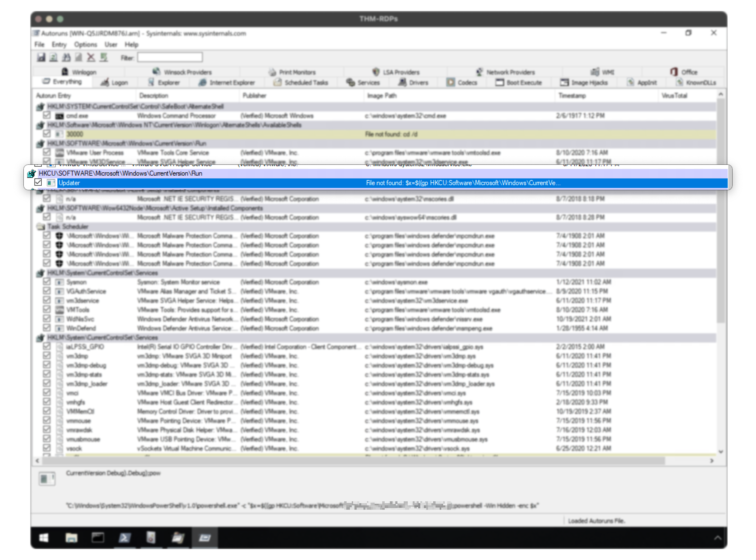Viewport: 756px width, 560px height.
Task: Uncheck the Updater autorun entry
Action: pos(38,182)
